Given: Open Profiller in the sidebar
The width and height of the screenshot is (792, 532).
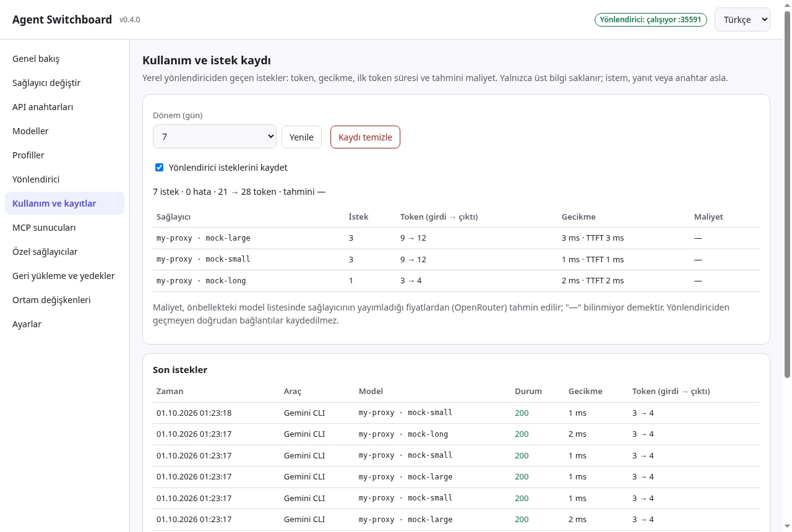Looking at the screenshot, I should click(x=64, y=155).
